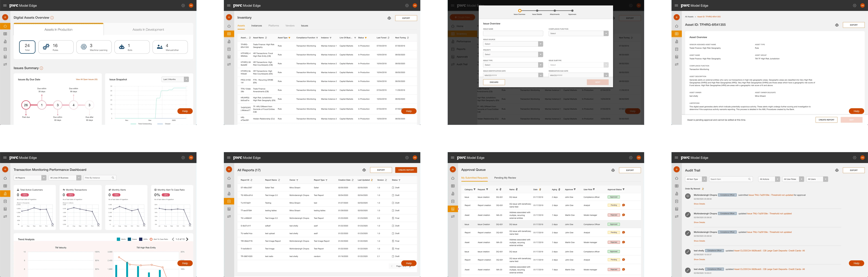Click the printer icon on the Approval Queue screen
868x277 pixels.
613,170
